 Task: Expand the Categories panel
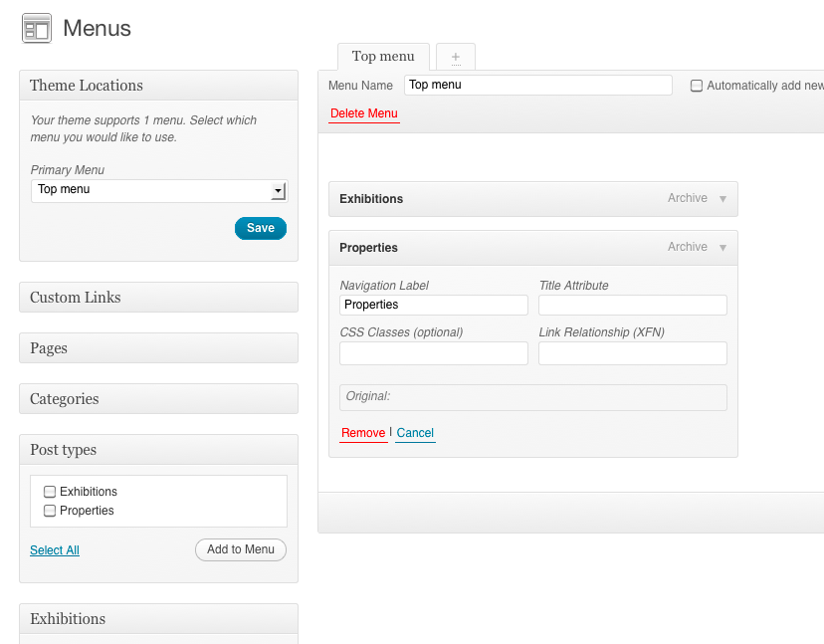pyautogui.click(x=158, y=399)
